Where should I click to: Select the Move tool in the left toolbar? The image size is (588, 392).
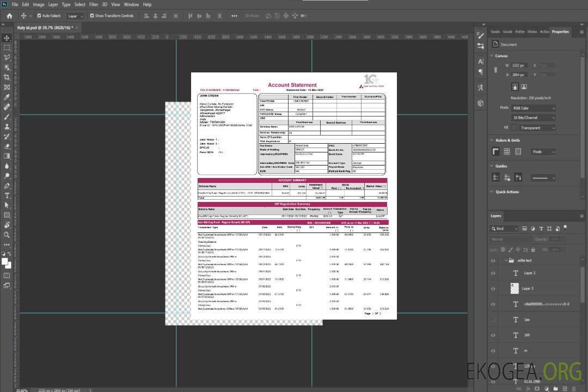pos(7,38)
